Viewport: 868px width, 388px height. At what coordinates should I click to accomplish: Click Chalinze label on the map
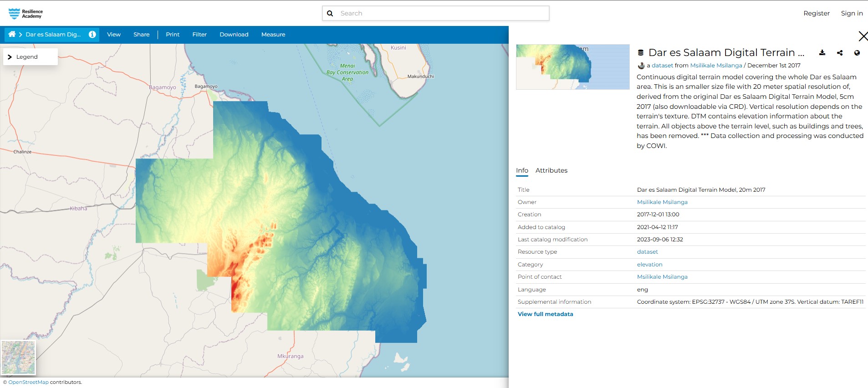[22, 152]
